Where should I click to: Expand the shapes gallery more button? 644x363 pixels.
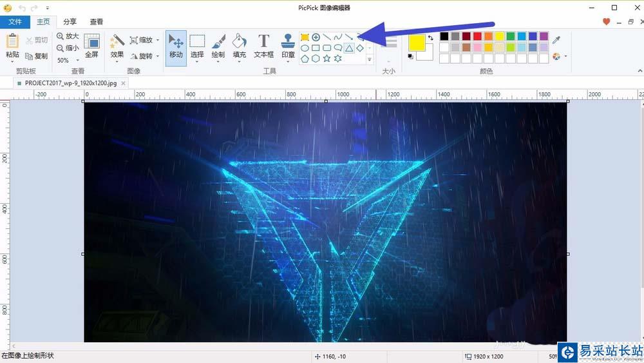click(x=370, y=59)
